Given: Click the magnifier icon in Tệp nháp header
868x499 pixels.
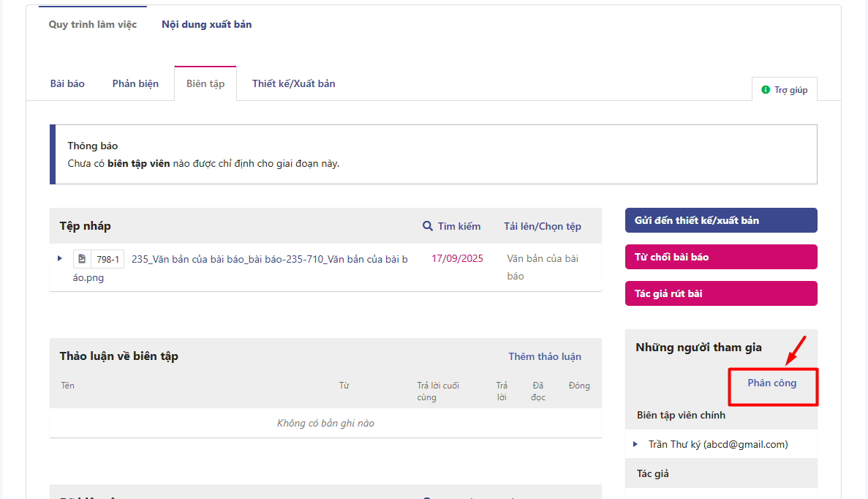Looking at the screenshot, I should click(428, 226).
